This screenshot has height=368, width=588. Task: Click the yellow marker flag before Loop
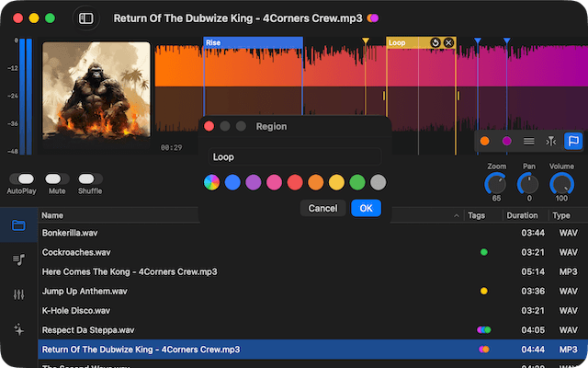coord(366,40)
